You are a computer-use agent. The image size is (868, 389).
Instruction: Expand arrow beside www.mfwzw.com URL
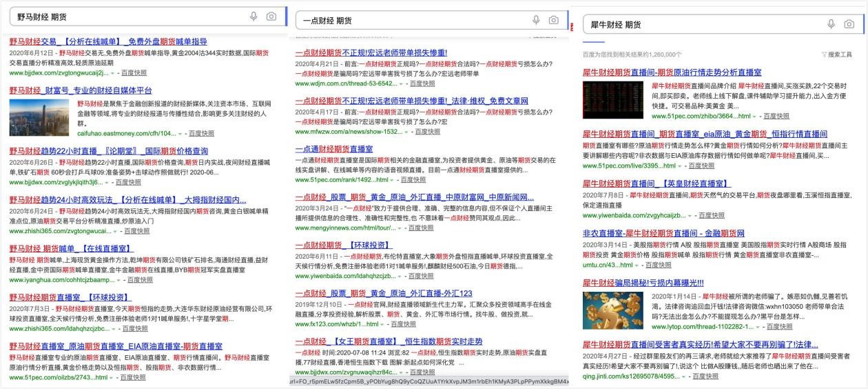pyautogui.click(x=407, y=132)
